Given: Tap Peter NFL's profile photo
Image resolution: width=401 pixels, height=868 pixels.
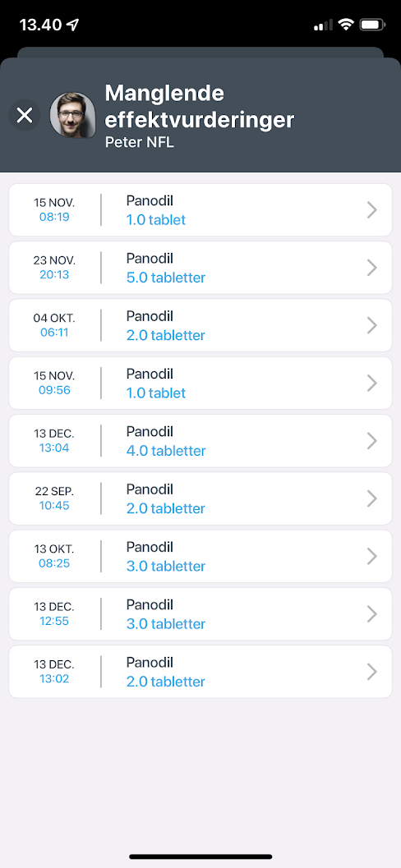Looking at the screenshot, I should pos(72,115).
